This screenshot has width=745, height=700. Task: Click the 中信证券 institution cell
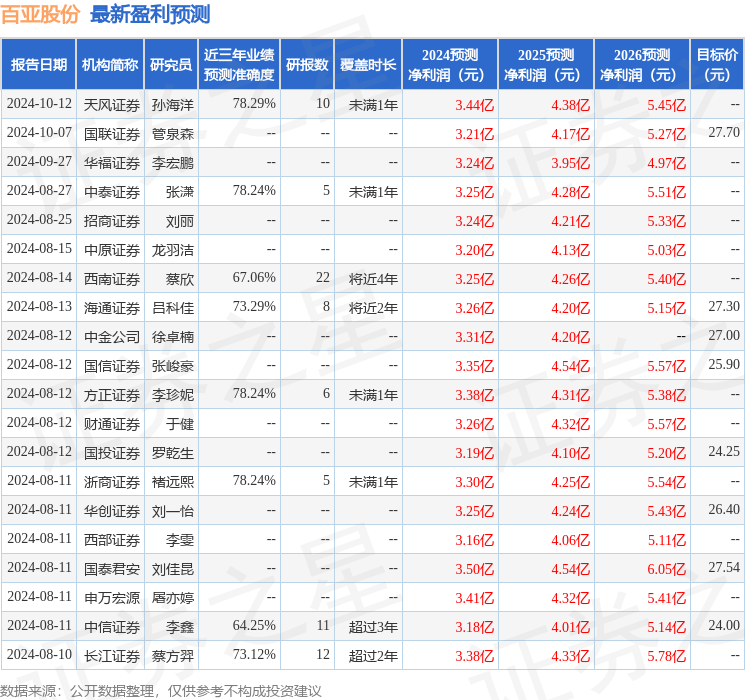point(112,627)
